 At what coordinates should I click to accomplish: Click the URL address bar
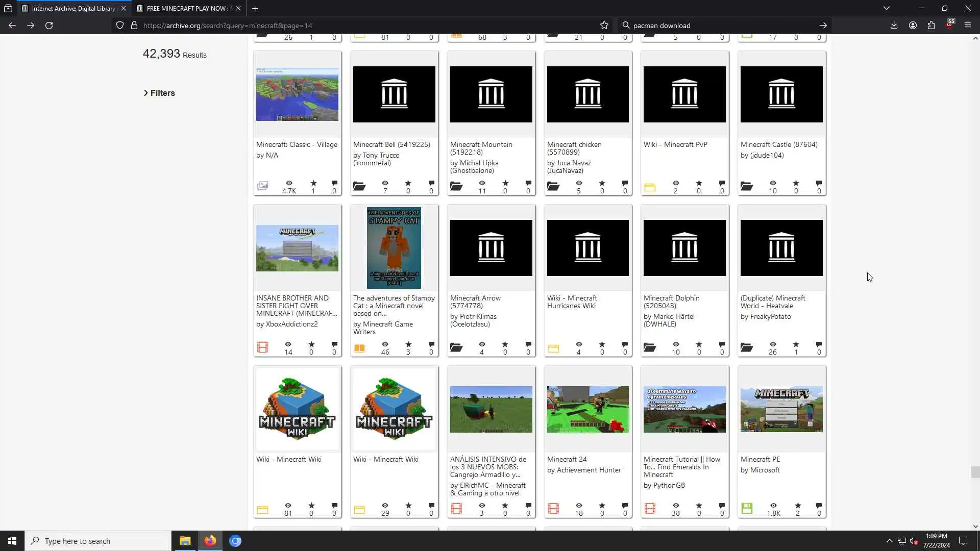tap(357, 26)
